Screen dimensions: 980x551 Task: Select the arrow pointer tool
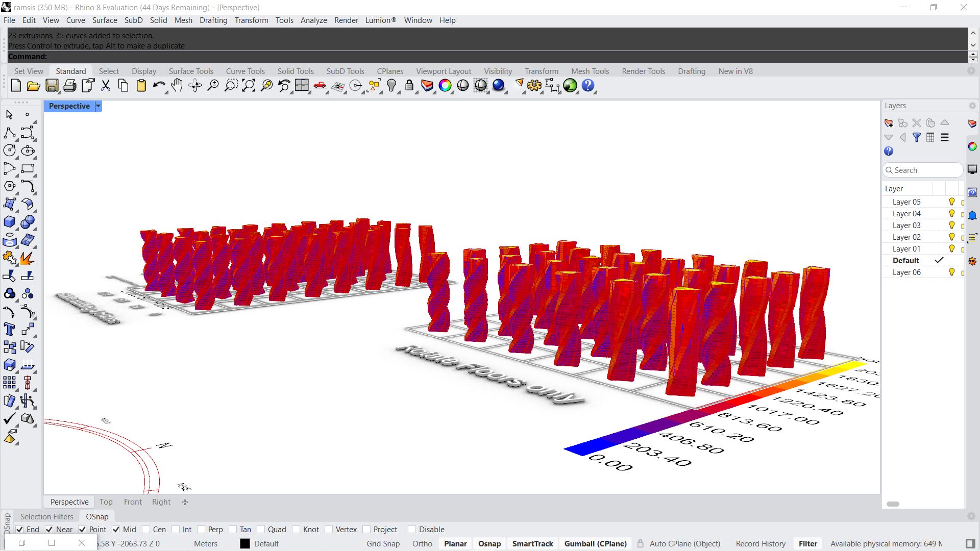pyautogui.click(x=9, y=115)
